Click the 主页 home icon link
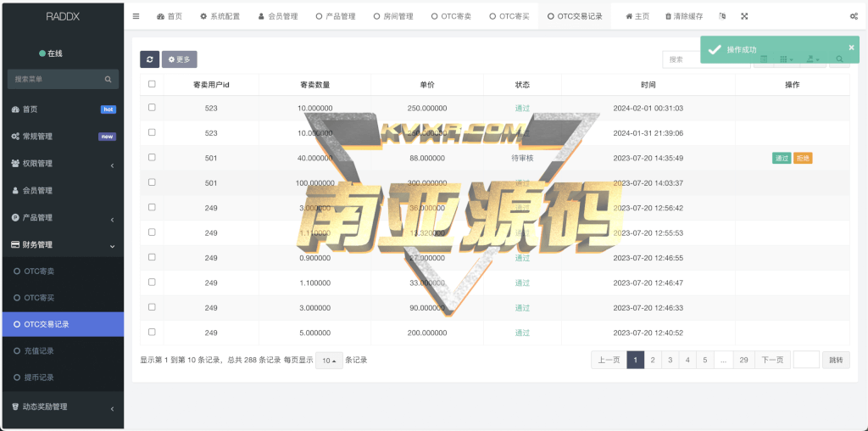 (637, 16)
